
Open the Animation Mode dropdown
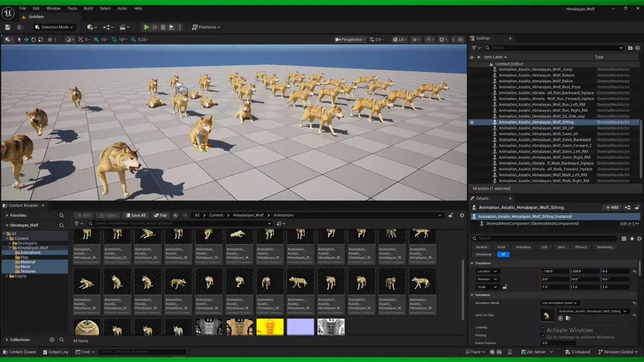tap(560, 303)
